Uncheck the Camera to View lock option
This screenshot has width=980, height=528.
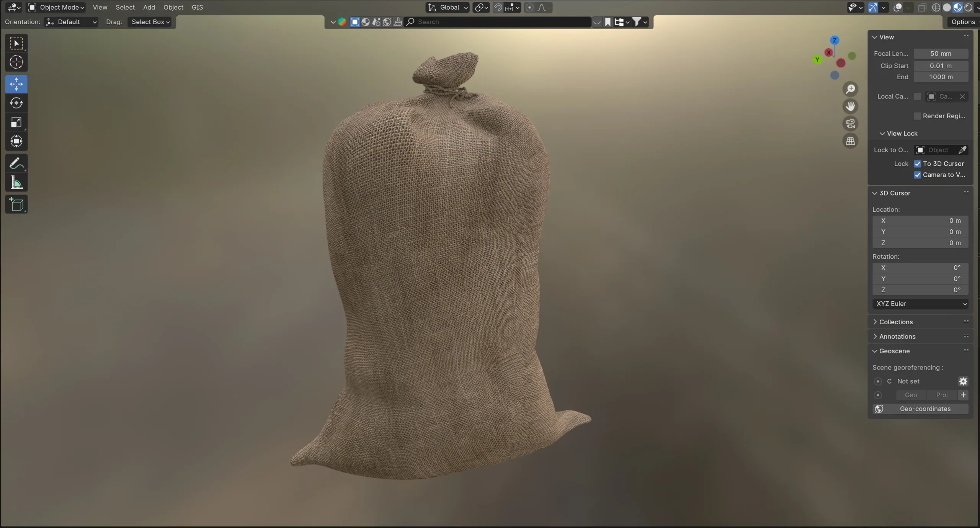[917, 175]
